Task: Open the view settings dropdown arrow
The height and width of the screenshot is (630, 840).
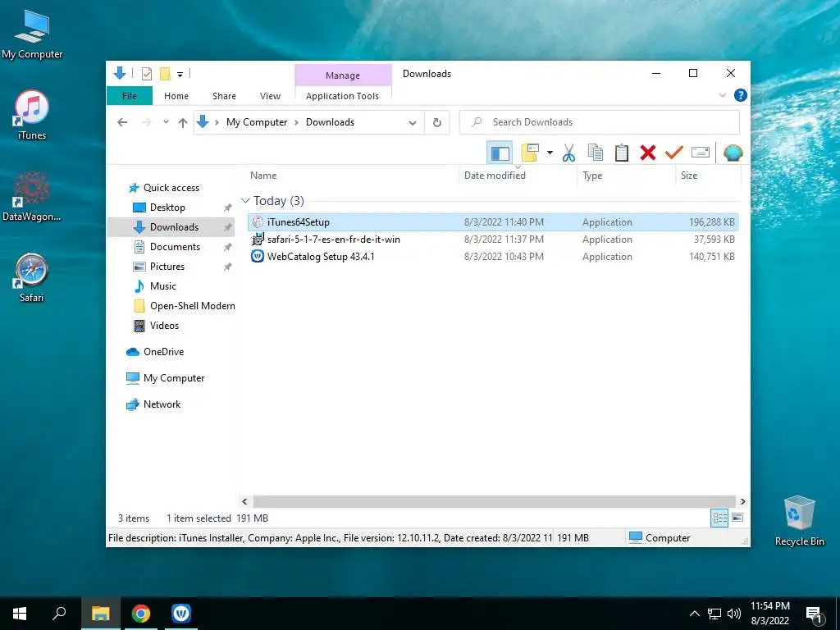Action: click(x=550, y=153)
